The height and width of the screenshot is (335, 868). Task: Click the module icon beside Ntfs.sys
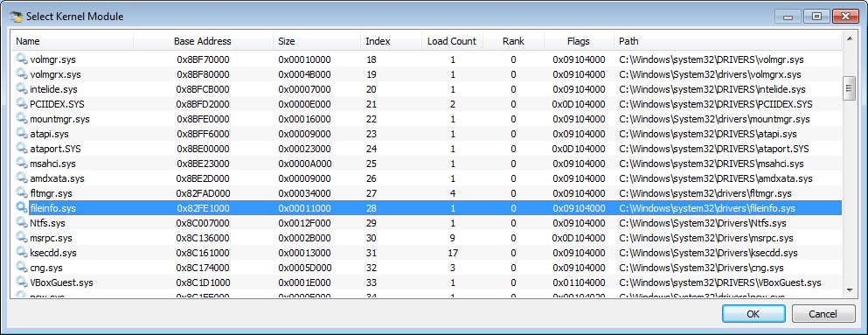coord(22,223)
